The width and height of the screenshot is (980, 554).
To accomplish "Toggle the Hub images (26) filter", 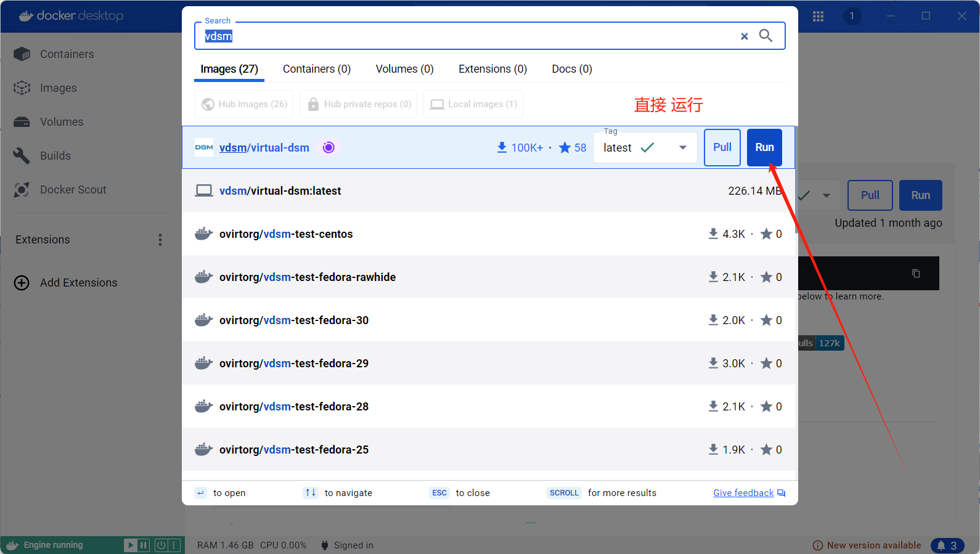I will (x=244, y=104).
